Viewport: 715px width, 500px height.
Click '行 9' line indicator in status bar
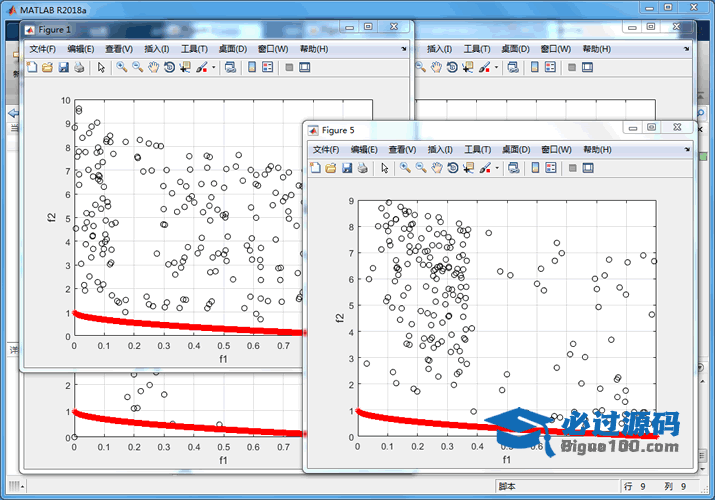click(x=635, y=486)
